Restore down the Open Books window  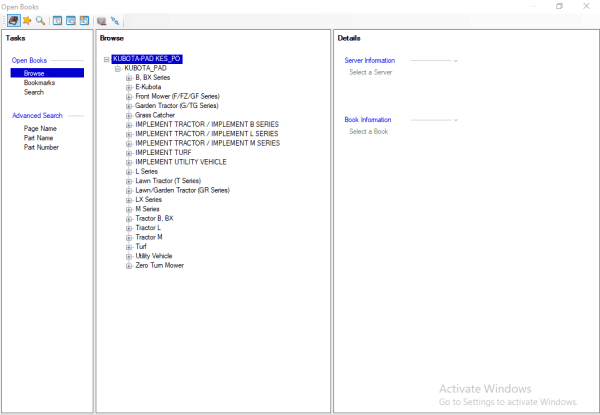tap(559, 6)
